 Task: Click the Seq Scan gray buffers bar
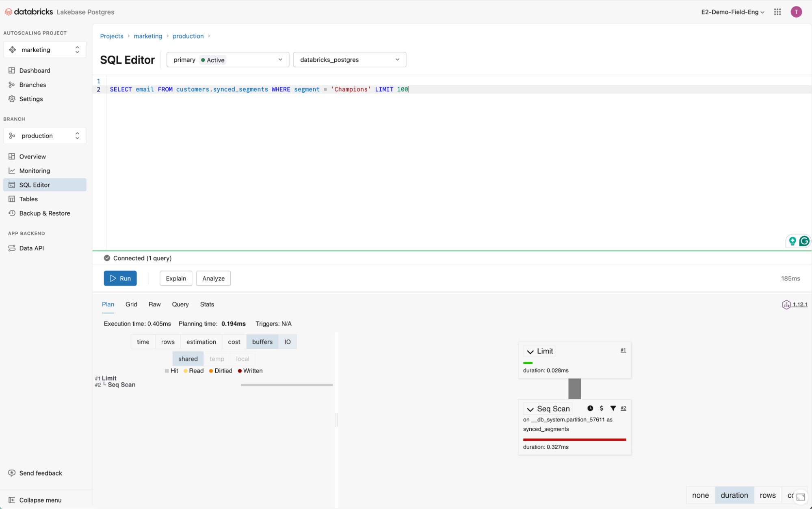pyautogui.click(x=287, y=385)
